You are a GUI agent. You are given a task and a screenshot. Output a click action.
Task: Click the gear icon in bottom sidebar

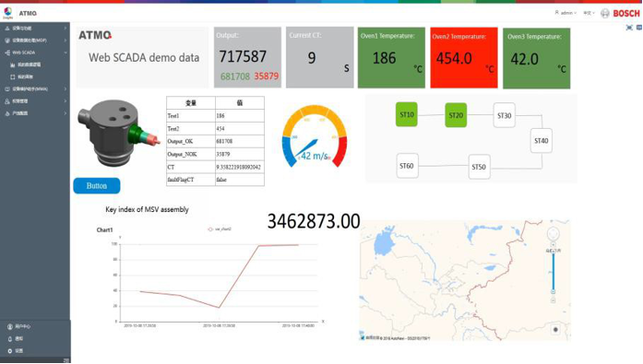[x=10, y=351]
